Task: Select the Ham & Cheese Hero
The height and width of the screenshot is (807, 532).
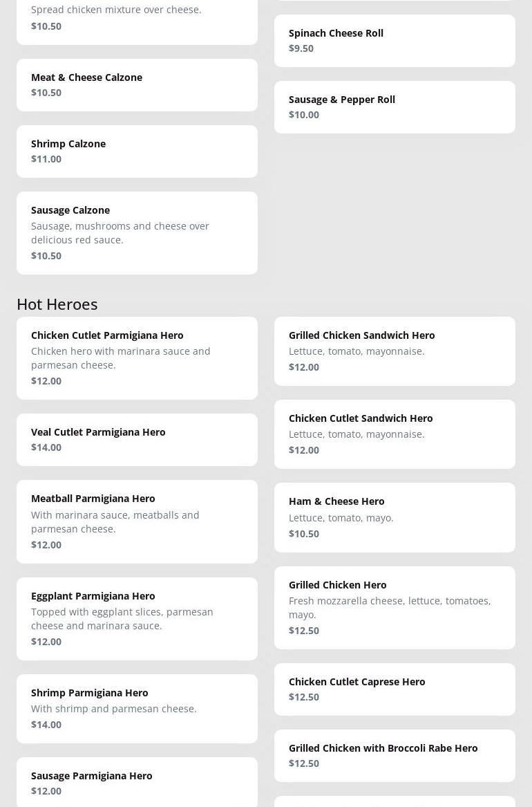Action: click(x=395, y=517)
